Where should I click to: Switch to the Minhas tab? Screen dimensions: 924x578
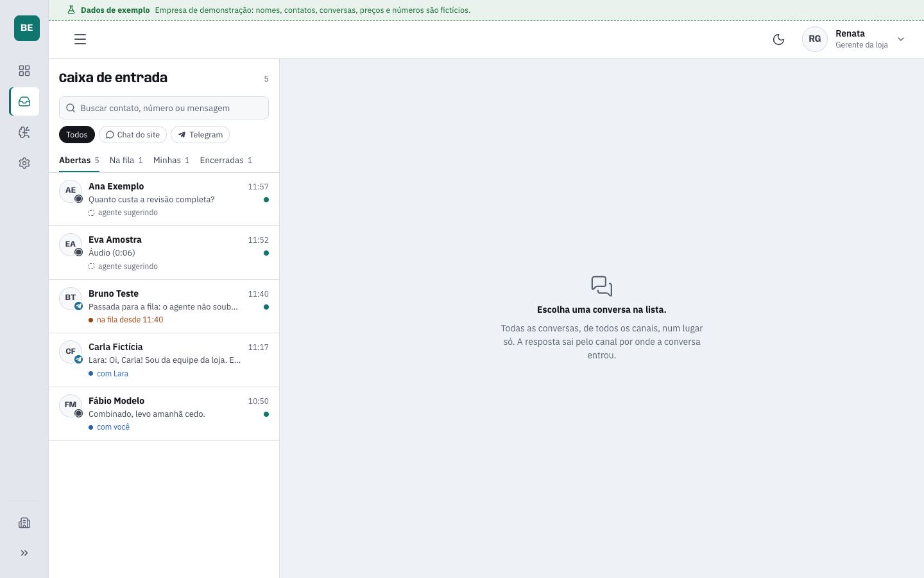tap(171, 161)
